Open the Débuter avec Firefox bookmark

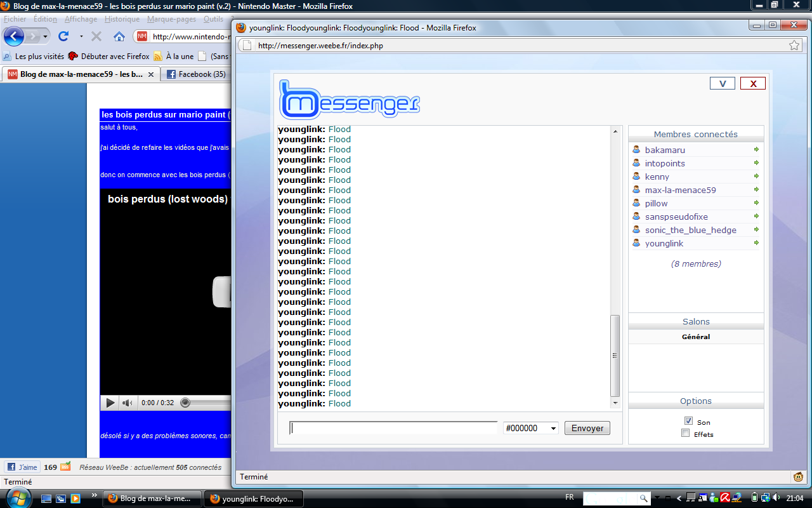click(x=109, y=56)
